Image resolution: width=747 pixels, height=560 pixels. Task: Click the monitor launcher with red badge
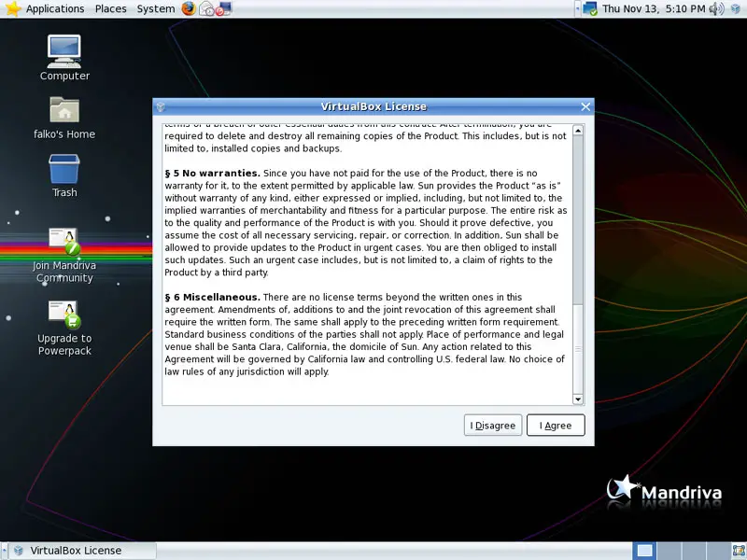(x=223, y=8)
